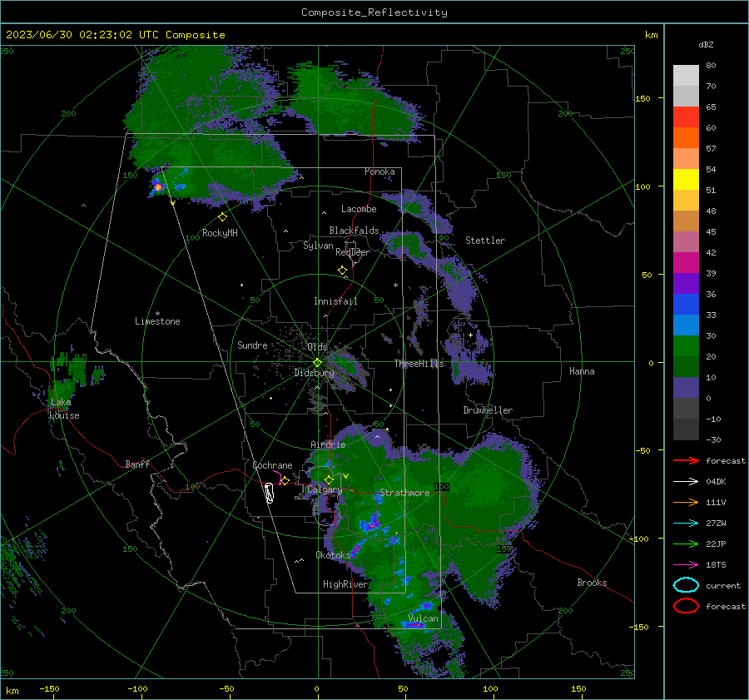Click the Sundre city label

252,345
